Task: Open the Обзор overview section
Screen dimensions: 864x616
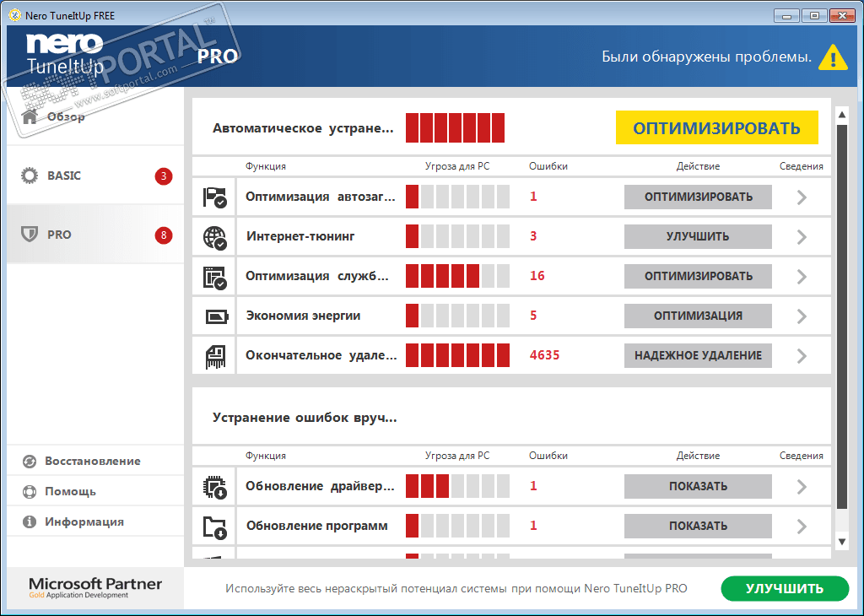Action: (95, 116)
